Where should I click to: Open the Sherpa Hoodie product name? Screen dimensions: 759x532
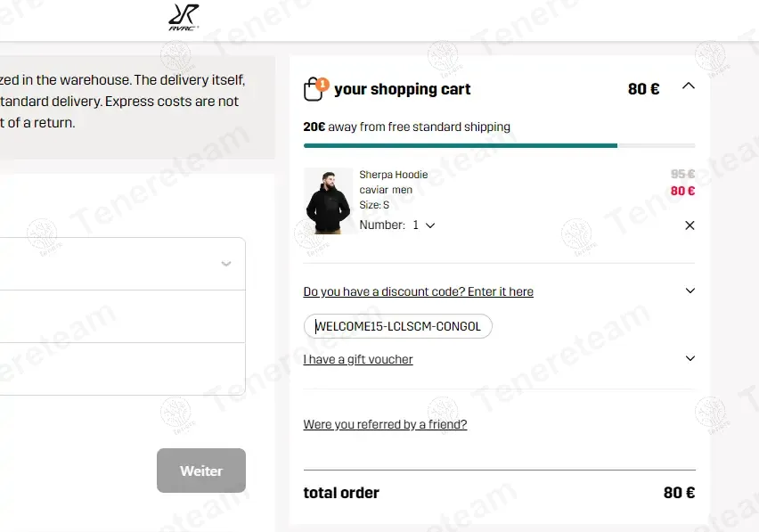(x=394, y=175)
